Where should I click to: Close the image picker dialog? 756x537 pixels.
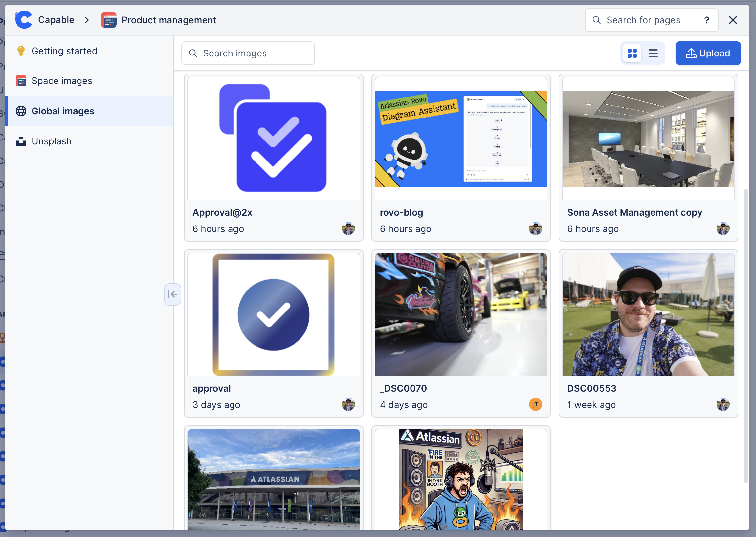tap(733, 20)
